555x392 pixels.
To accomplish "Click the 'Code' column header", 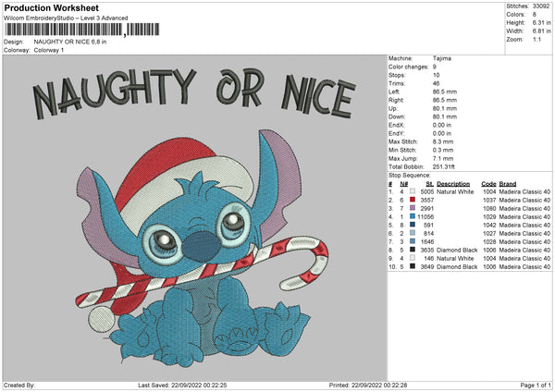I will tap(488, 184).
